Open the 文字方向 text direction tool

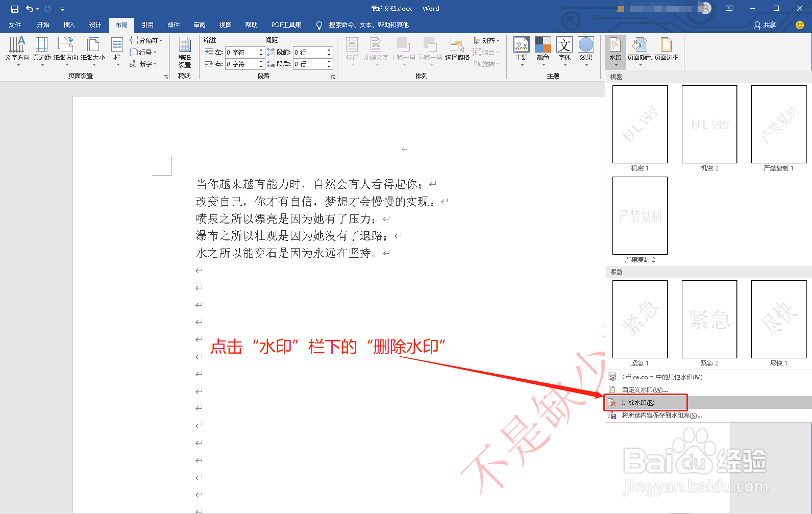tap(17, 52)
